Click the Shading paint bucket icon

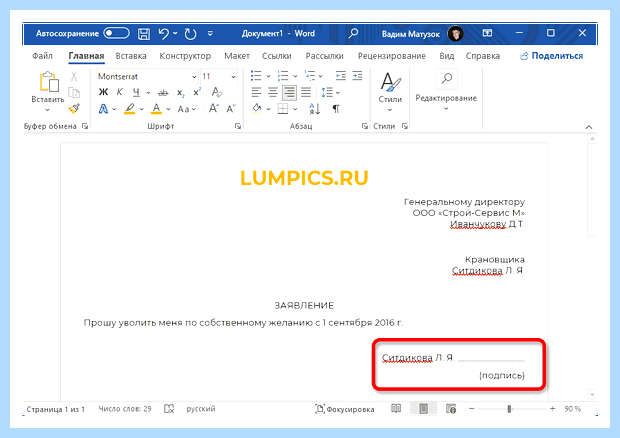tap(257, 108)
